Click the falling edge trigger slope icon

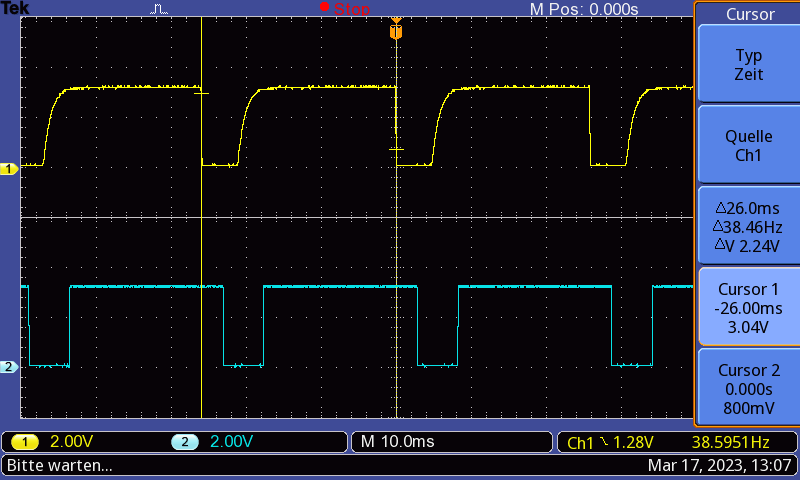tap(604, 442)
